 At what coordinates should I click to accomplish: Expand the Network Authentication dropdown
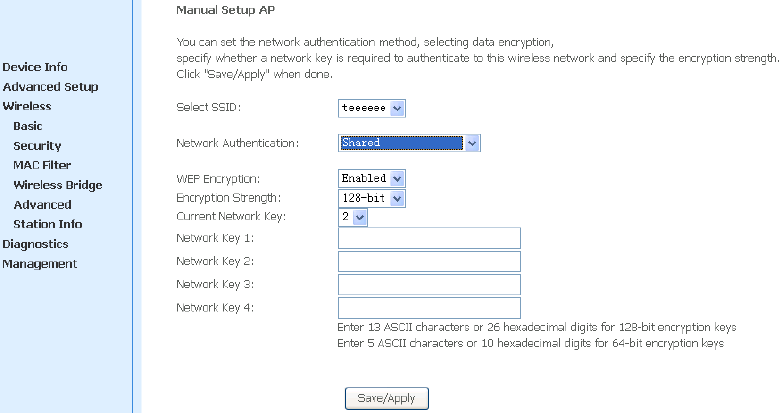click(x=410, y=143)
